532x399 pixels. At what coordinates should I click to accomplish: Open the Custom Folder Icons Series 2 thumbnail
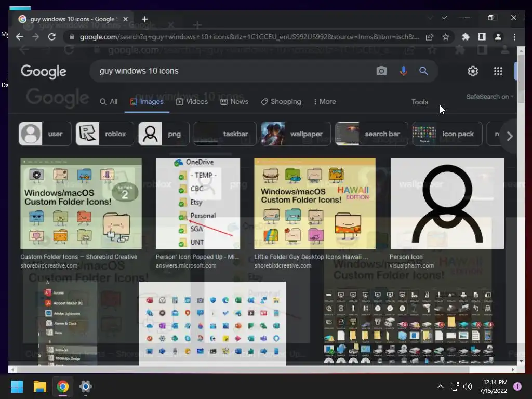pos(81,203)
